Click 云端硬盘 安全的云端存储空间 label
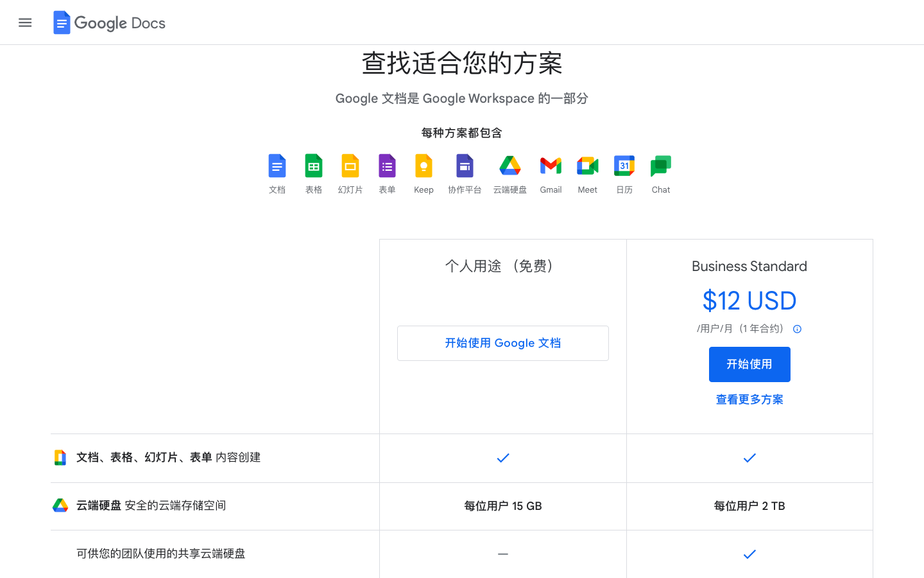 pos(151,505)
